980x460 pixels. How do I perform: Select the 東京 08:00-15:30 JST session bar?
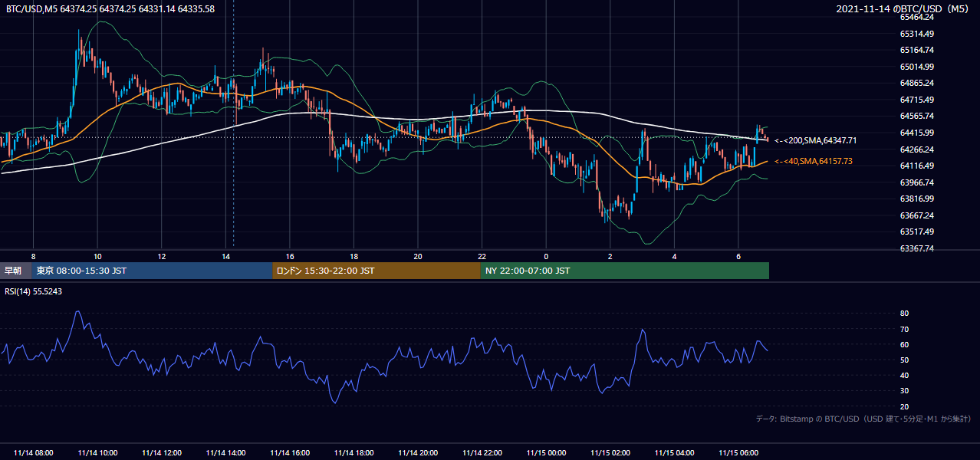(152, 271)
